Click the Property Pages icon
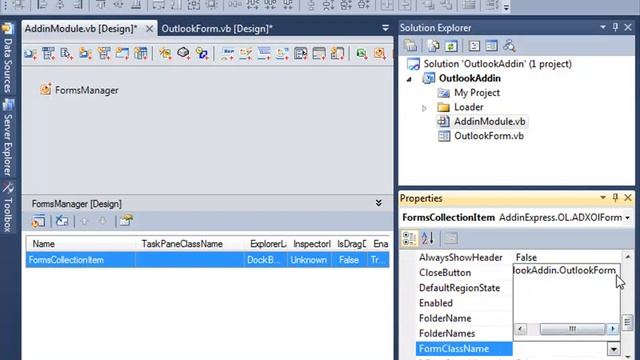The image size is (640, 360). pos(451,238)
